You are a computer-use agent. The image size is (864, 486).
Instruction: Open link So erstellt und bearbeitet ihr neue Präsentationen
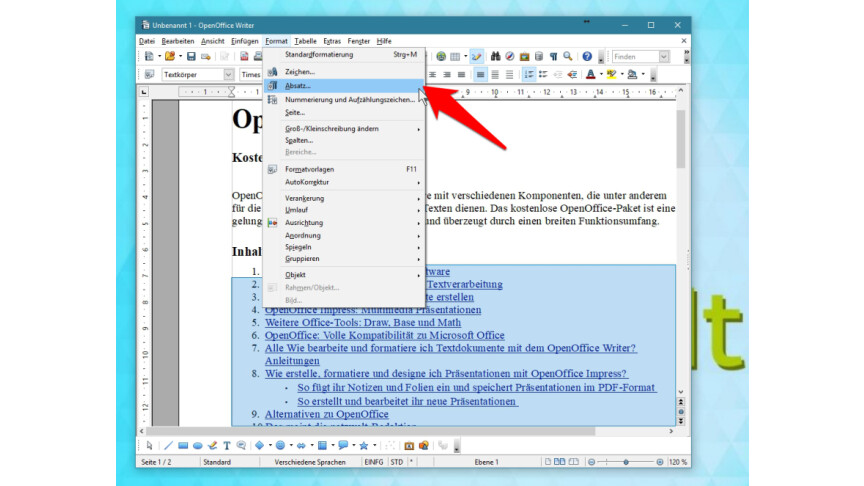407,401
